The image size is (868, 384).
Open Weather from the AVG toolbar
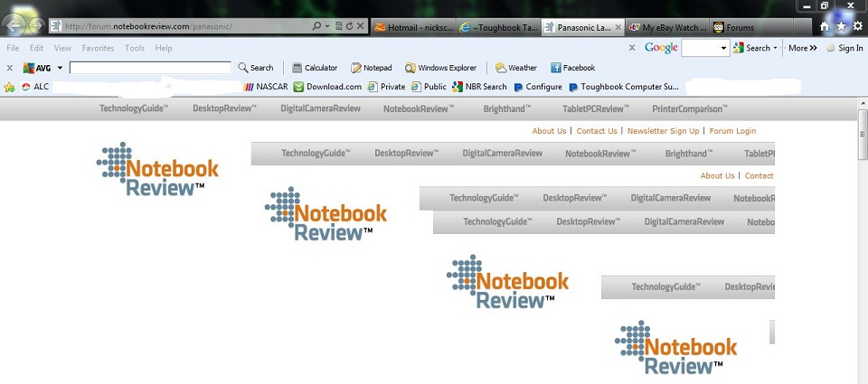point(516,68)
